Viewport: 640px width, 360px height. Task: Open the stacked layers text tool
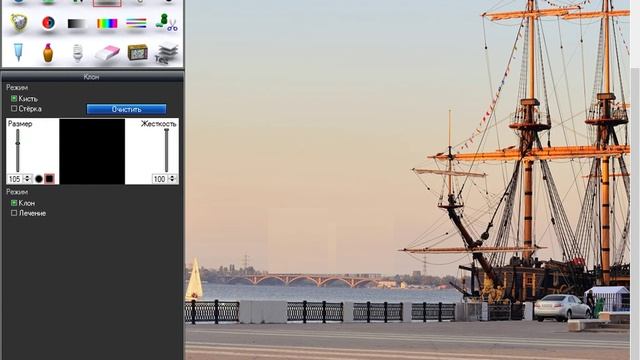[x=167, y=53]
